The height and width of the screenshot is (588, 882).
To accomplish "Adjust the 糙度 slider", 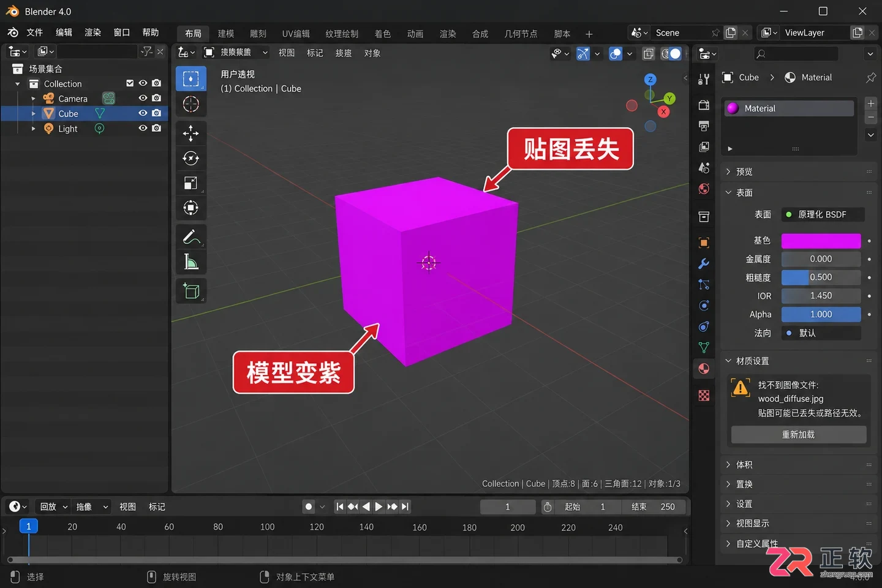I will tap(821, 277).
